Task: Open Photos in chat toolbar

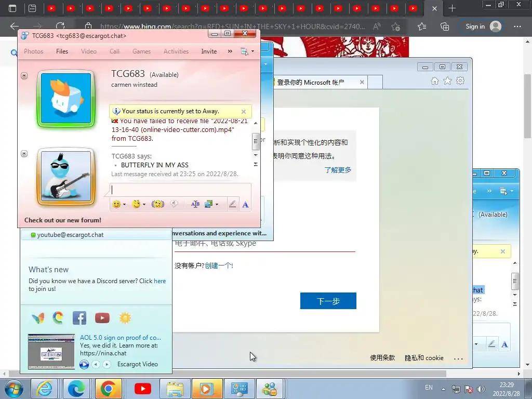Action: point(34,51)
